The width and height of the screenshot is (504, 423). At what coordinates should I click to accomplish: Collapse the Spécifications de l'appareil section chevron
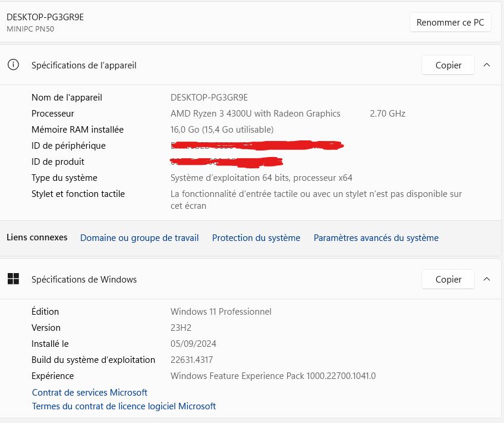coord(487,65)
